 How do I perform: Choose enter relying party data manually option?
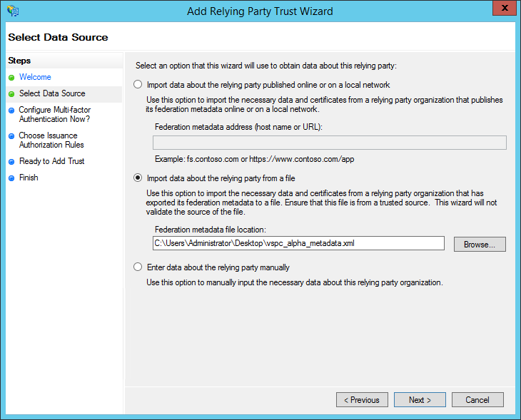tap(138, 267)
